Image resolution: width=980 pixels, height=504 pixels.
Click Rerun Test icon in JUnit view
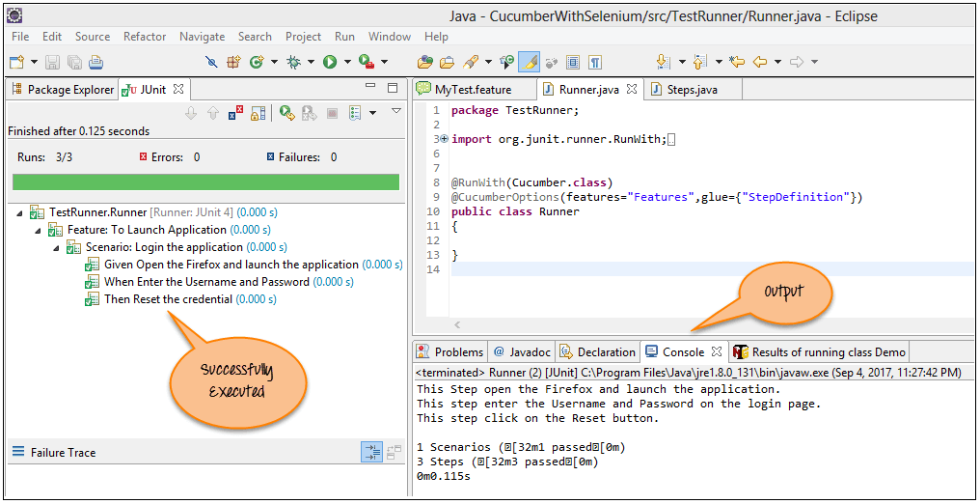pos(286,113)
